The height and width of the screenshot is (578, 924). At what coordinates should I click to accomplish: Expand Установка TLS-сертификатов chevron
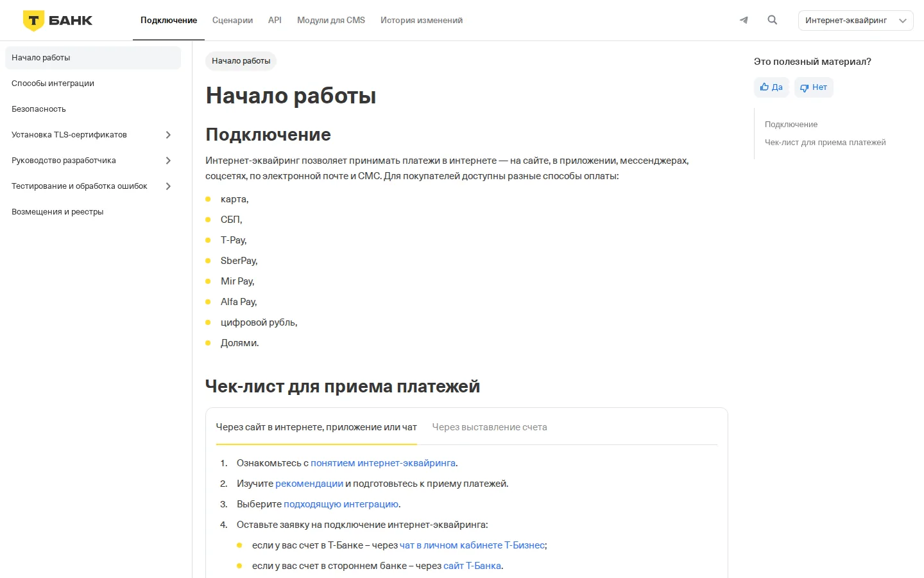[168, 135]
